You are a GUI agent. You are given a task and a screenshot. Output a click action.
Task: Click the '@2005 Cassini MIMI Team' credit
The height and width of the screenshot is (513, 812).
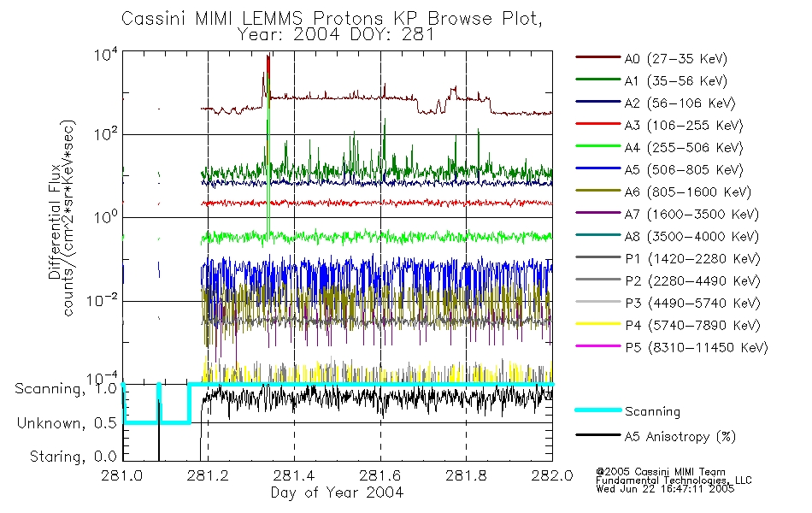pyautogui.click(x=661, y=472)
